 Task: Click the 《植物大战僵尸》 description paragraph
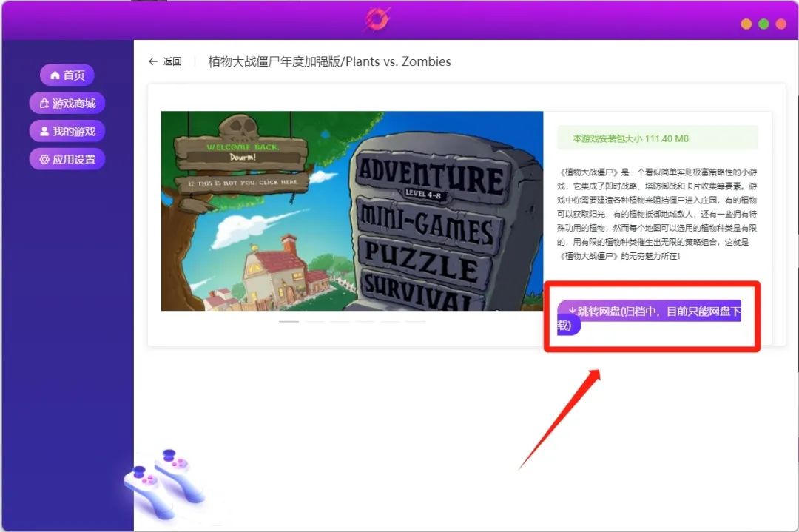pos(657,214)
